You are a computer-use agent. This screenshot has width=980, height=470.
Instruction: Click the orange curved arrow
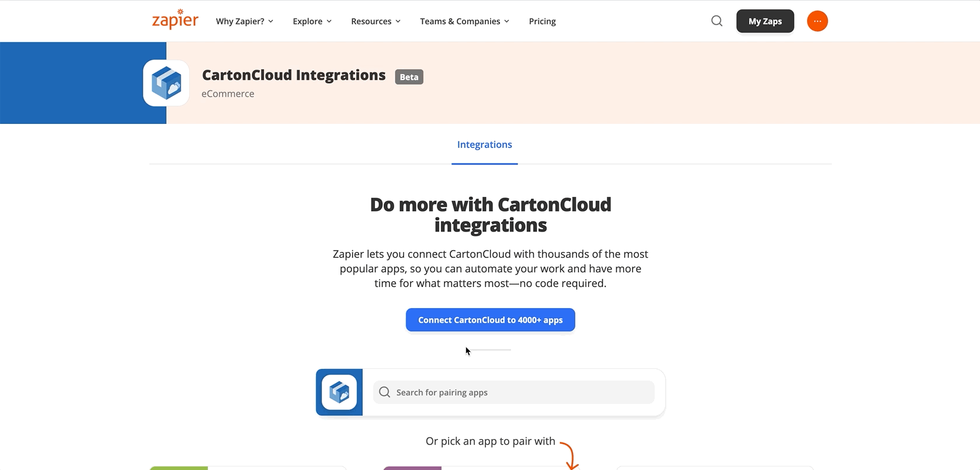tap(570, 455)
